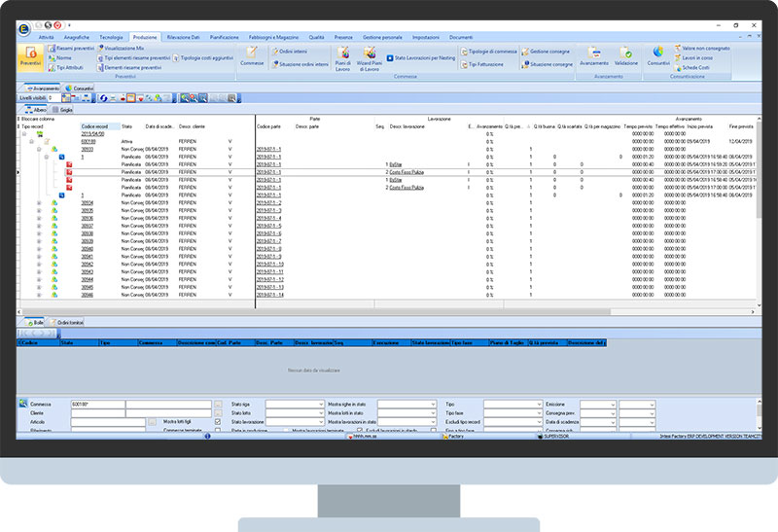Toggle the Commesse terminate checkbox

click(217, 430)
